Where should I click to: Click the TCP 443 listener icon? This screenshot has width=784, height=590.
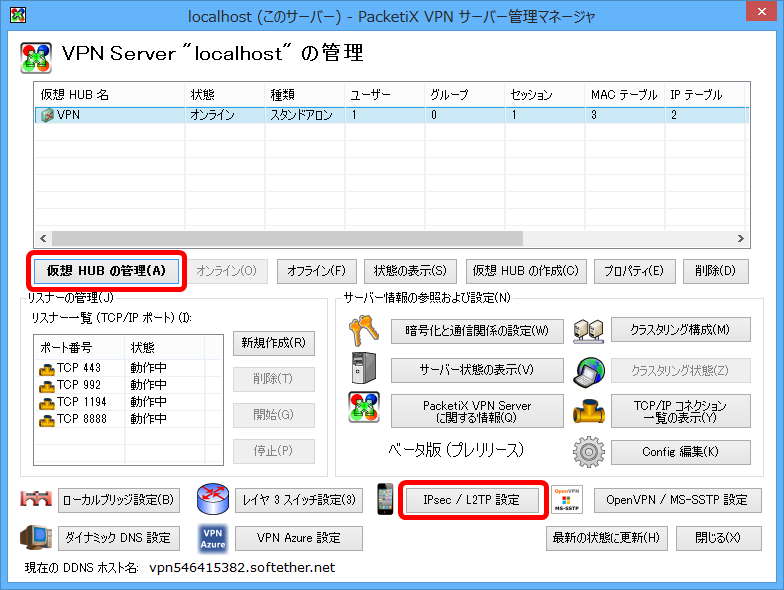(46, 369)
